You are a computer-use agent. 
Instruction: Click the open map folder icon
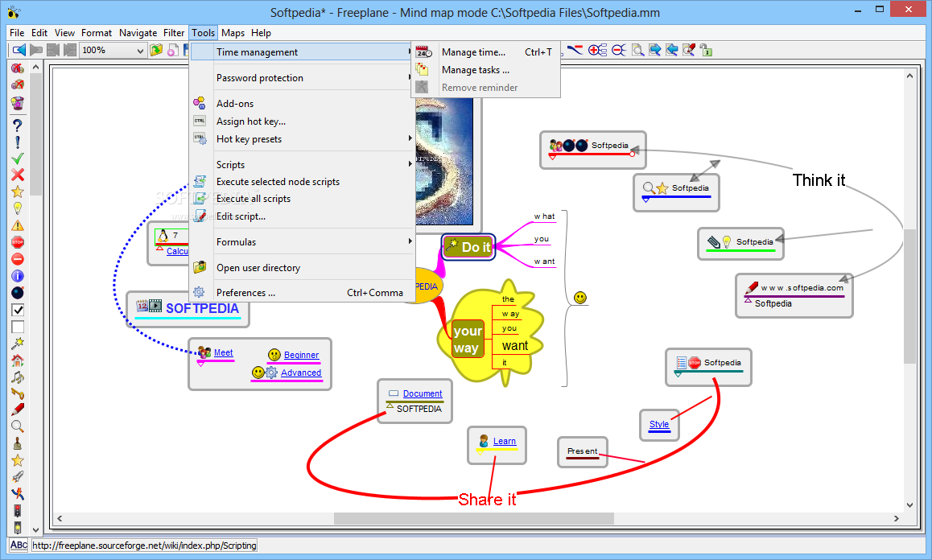coord(156,50)
